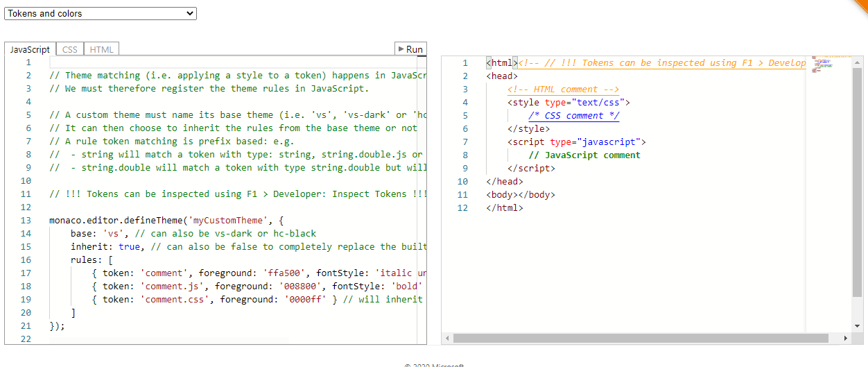This screenshot has width=868, height=367.
Task: Click the '// Theme matching' comment line
Action: point(238,75)
